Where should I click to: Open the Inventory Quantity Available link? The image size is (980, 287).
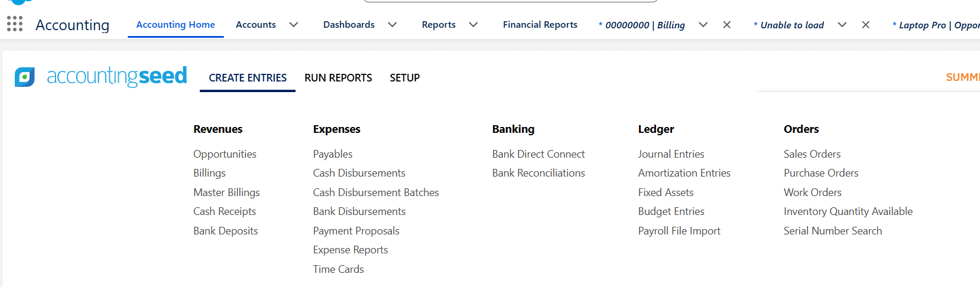point(848,211)
